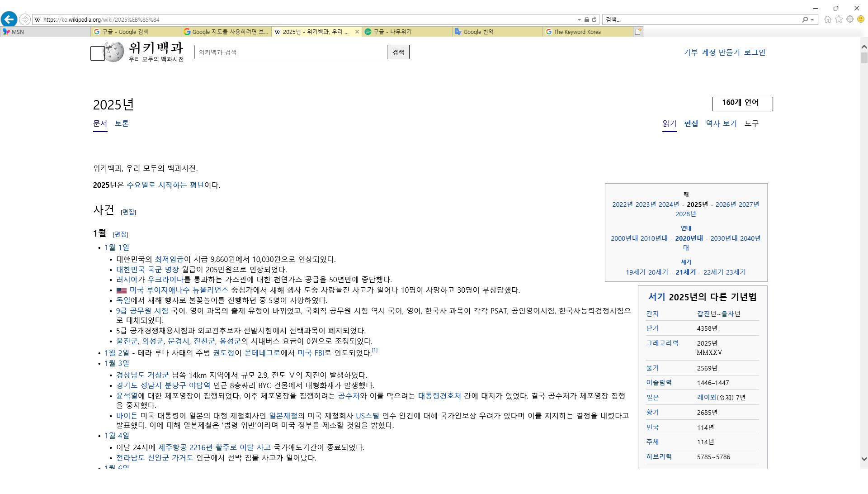This screenshot has width=868, height=494.
Task: Open the browser home page icon
Action: point(827,19)
